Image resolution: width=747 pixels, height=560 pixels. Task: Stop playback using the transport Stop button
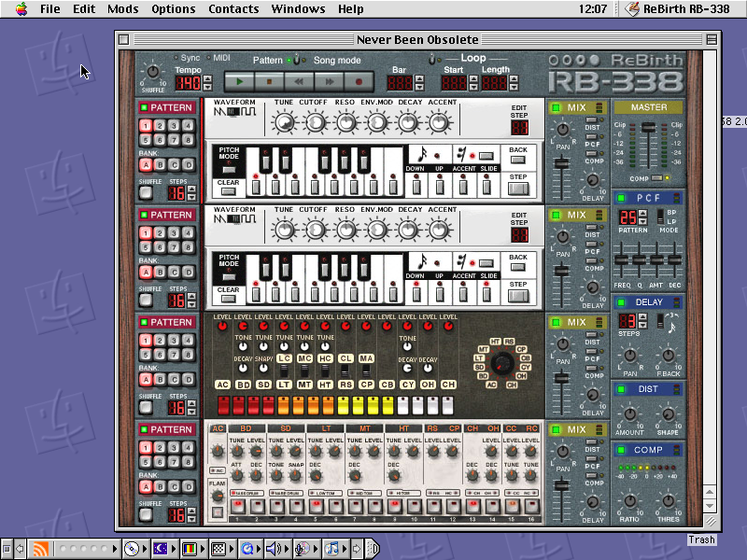pos(269,82)
